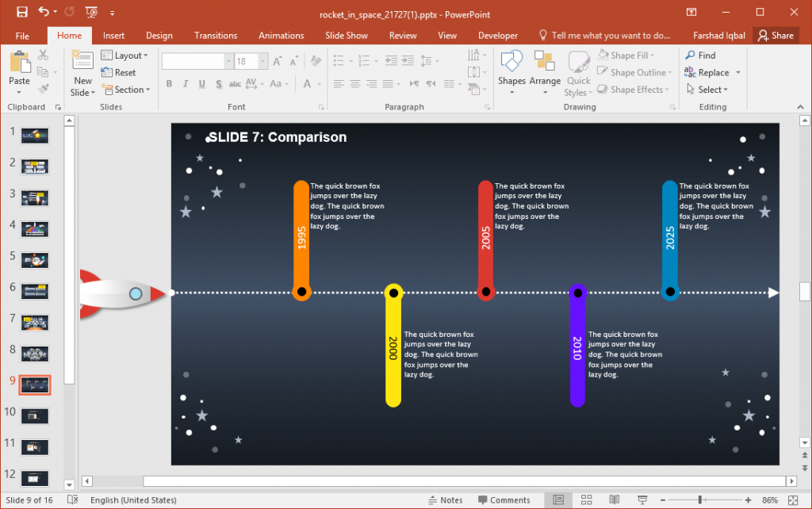
Task: Toggle italic text formatting
Action: click(x=184, y=83)
